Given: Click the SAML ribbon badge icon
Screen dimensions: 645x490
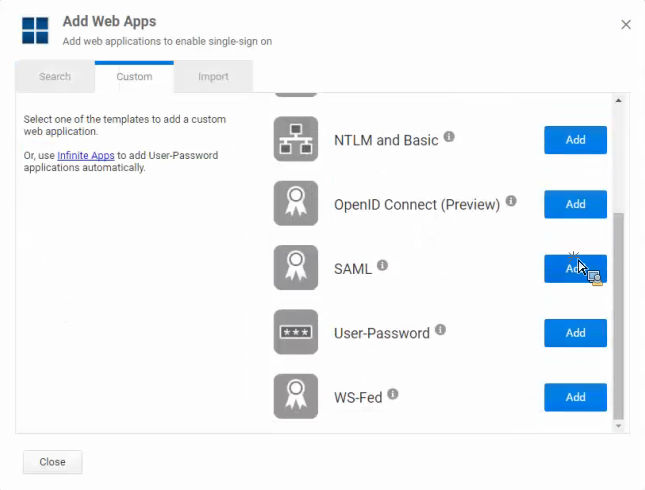Looking at the screenshot, I should pos(296,268).
